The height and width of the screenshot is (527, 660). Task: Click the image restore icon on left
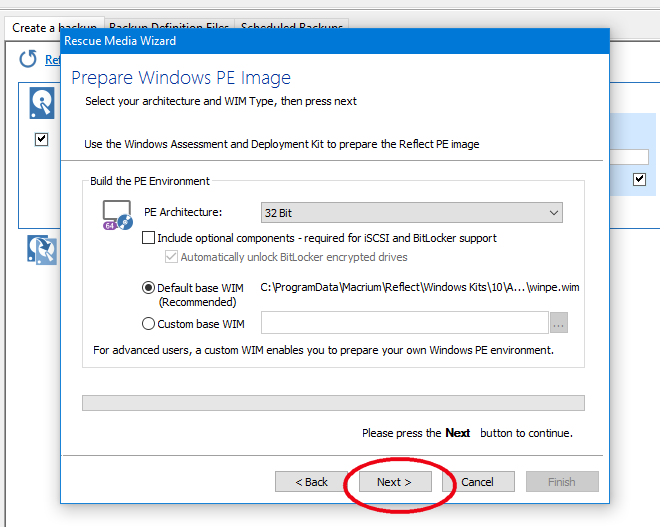(41, 250)
